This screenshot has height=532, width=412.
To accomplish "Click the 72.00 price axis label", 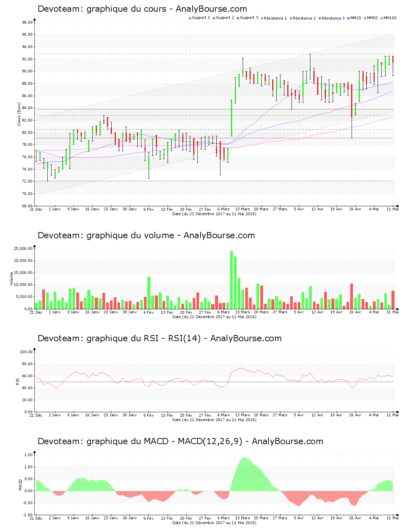I will coord(27,182).
